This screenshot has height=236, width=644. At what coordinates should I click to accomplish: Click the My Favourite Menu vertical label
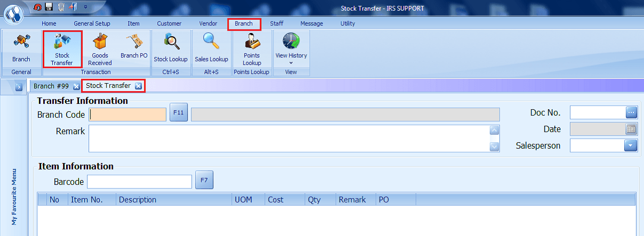pyautogui.click(x=14, y=197)
